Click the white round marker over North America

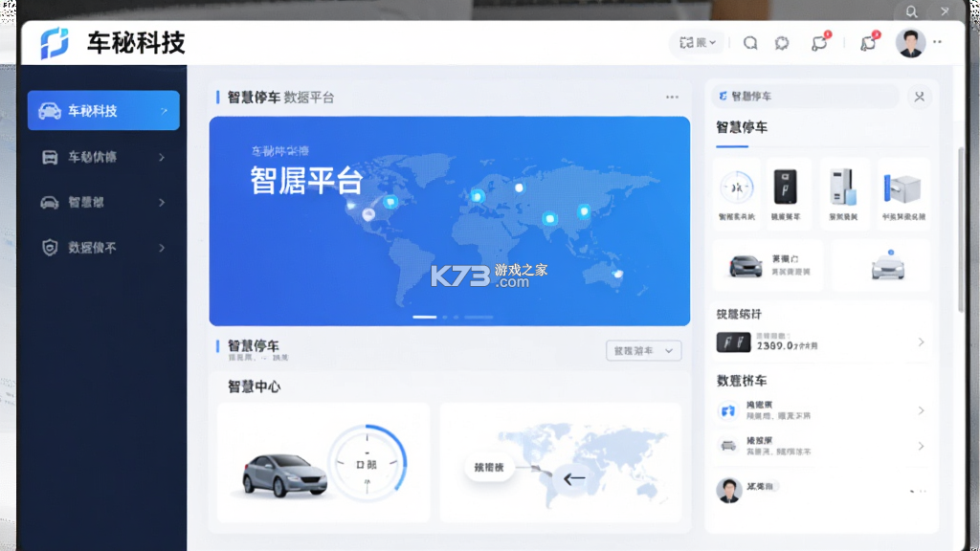368,215
